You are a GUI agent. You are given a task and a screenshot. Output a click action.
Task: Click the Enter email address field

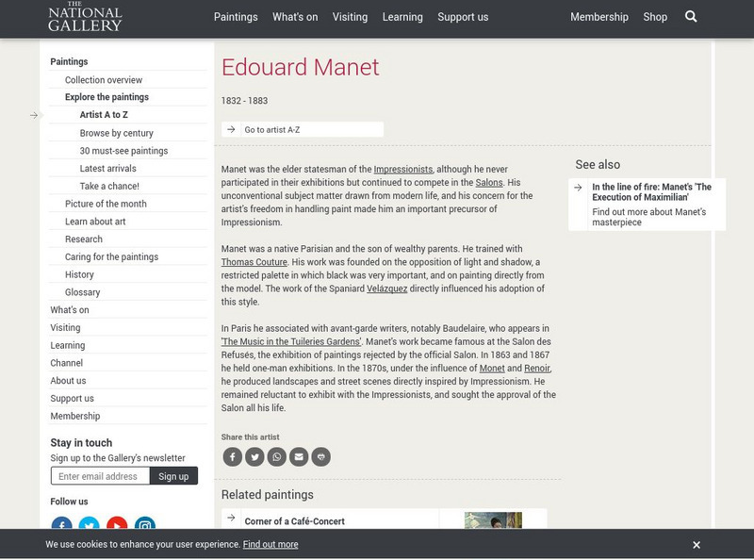click(x=100, y=476)
